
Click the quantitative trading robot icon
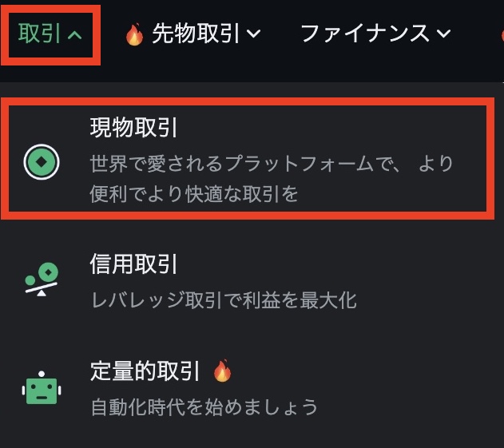click(42, 388)
